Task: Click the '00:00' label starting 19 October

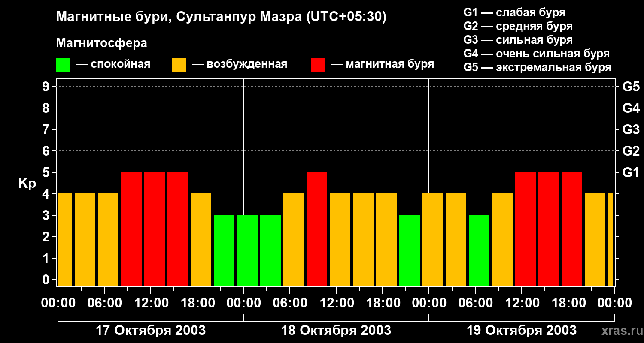Action: pos(429,303)
